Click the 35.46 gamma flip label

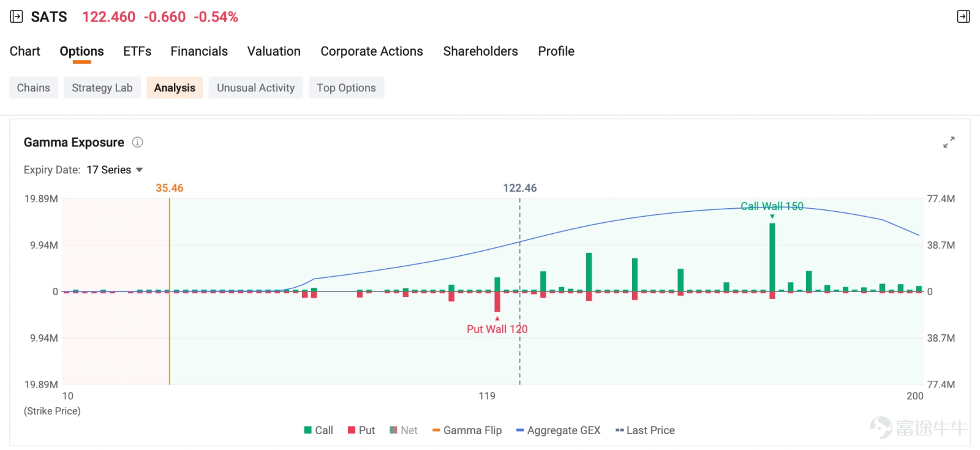pyautogui.click(x=169, y=188)
